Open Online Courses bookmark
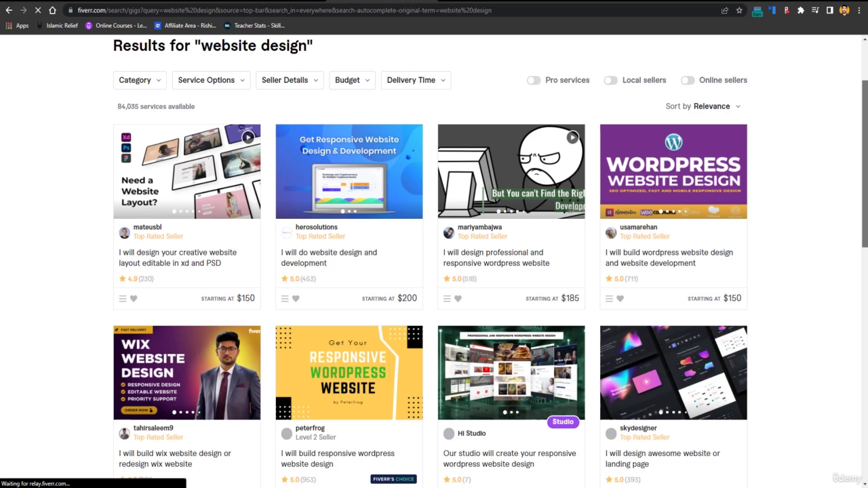Viewport: 868px width, 488px height. [116, 26]
